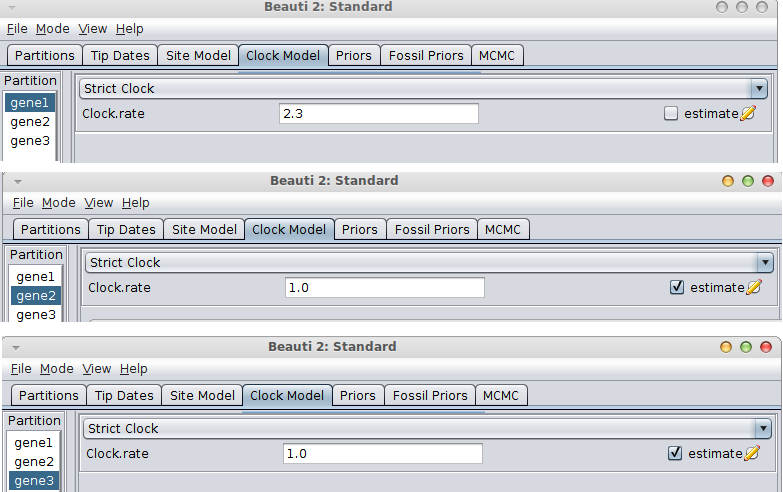The height and width of the screenshot is (492, 783).
Task: Uncheck estimate checkbox in gene3 window
Action: click(675, 453)
